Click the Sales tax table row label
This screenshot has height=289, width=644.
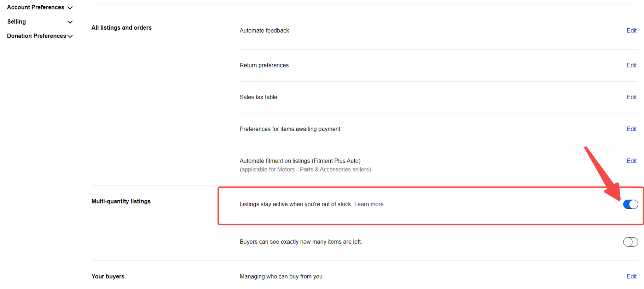point(258,97)
